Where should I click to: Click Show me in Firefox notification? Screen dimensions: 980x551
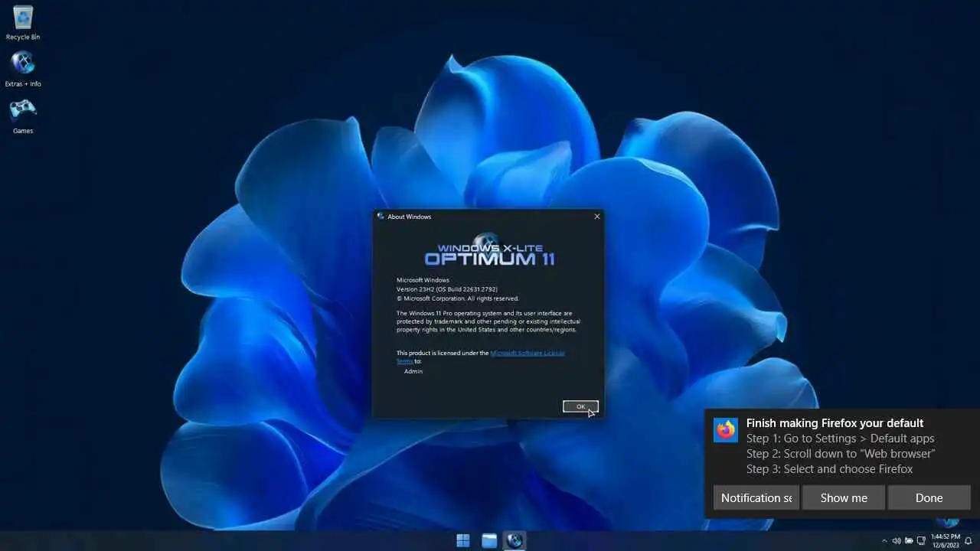coord(844,497)
